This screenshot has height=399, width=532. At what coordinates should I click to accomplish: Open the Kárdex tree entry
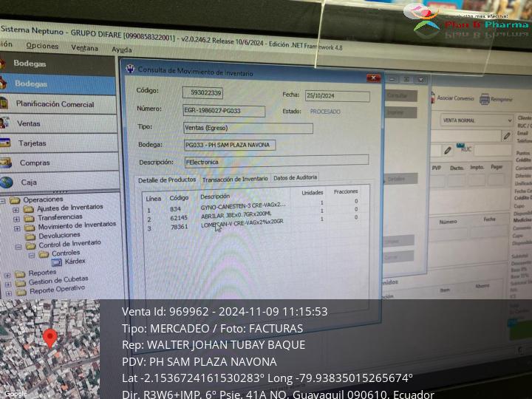[75, 261]
